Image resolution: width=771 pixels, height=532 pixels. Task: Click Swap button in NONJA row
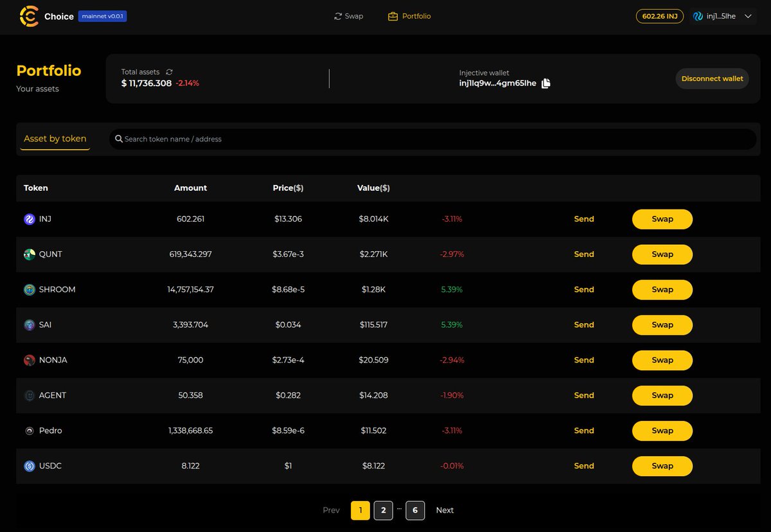tap(662, 360)
